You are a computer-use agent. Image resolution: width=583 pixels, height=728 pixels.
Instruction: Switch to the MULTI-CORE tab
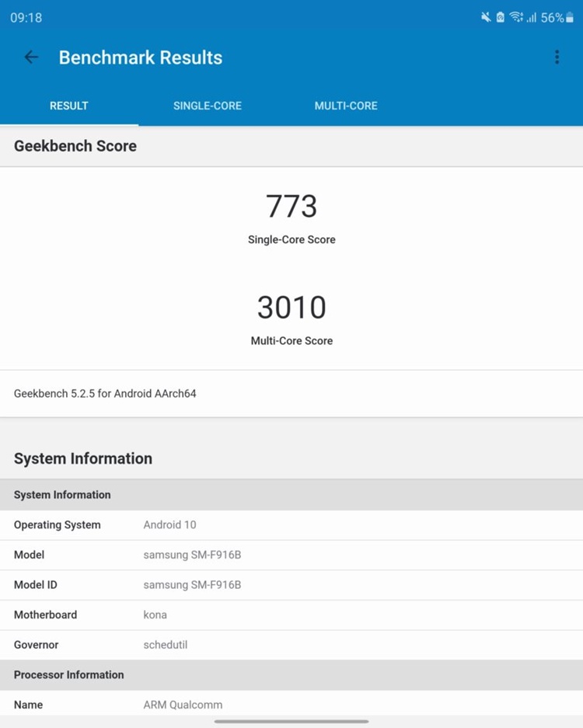346,106
